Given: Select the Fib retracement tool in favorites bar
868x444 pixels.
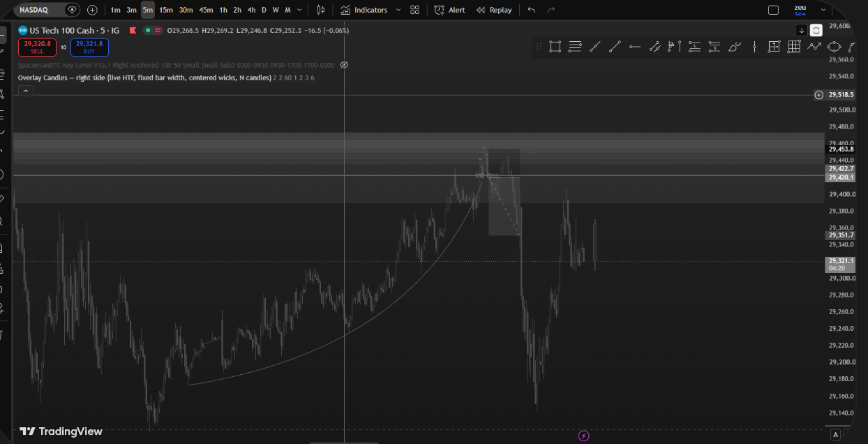Looking at the screenshot, I should (575, 47).
